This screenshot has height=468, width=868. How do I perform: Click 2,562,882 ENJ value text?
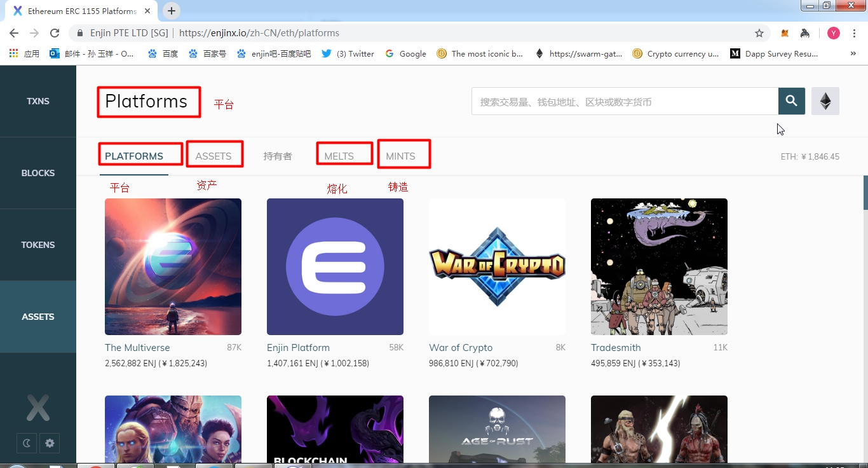[156, 364]
